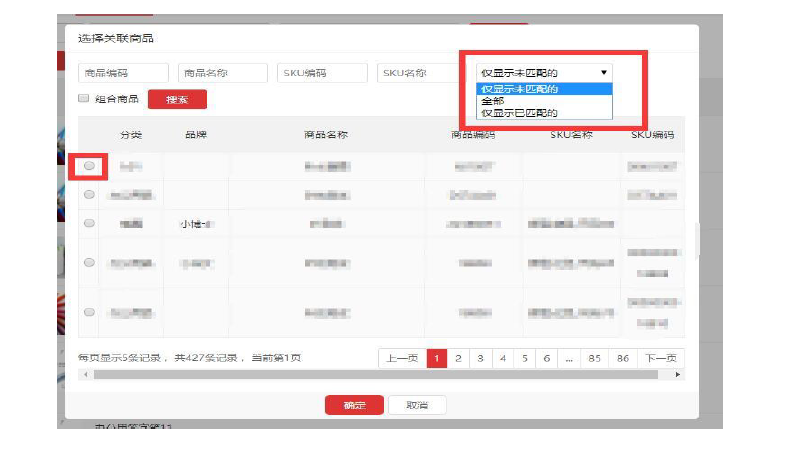
Task: Select the first product row radio button
Action: [x=89, y=166]
